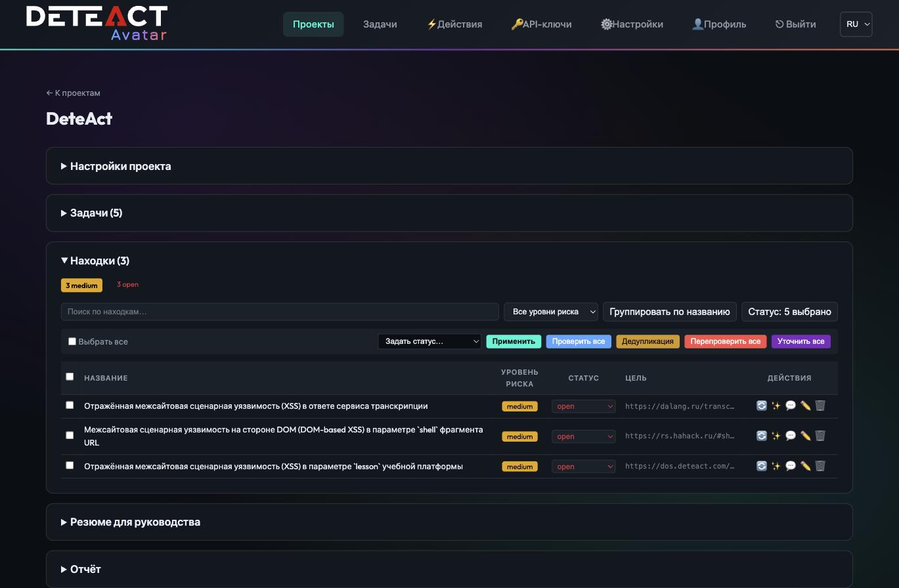Select checkbox for DOM-based XSS finding
The image size is (899, 588).
[x=70, y=435]
